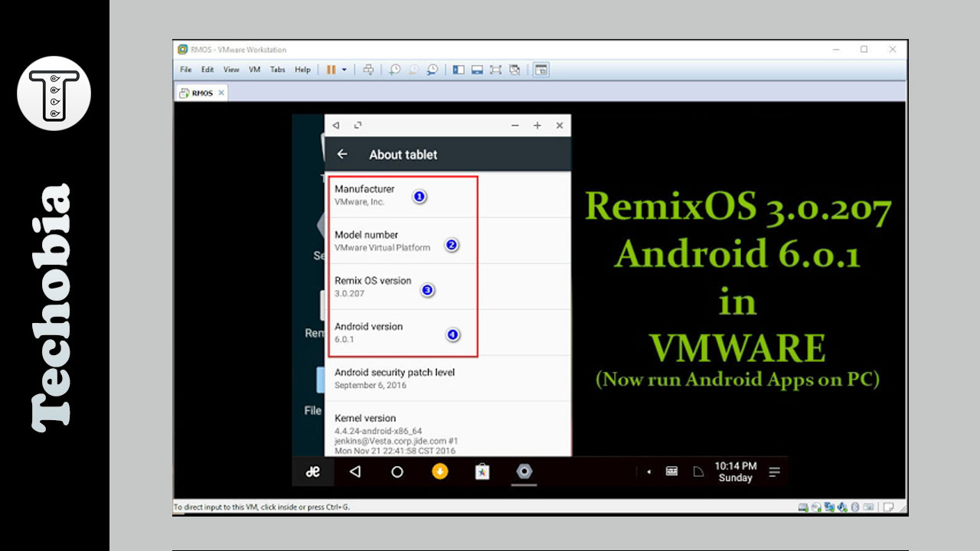Tap the Android version entry
Image resolution: width=980 pixels, height=551 pixels.
tap(448, 333)
